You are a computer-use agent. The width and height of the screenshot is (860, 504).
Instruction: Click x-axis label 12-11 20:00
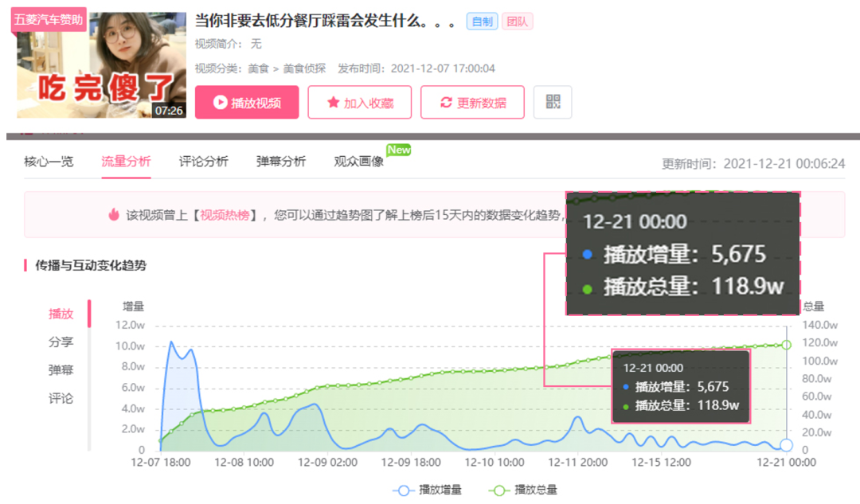[x=578, y=463]
